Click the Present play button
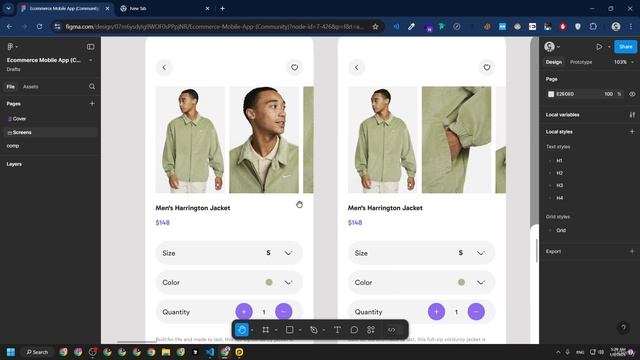Screen dimensions: 640x360 coord(599,47)
